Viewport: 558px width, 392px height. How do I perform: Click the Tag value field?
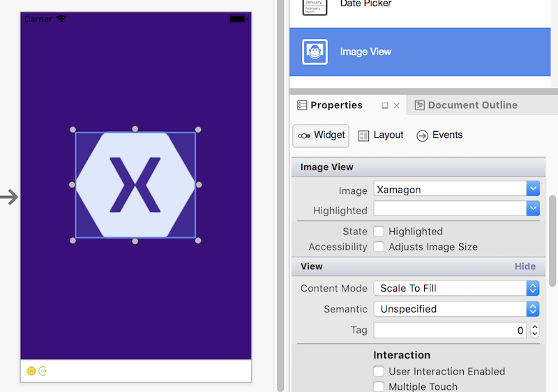coord(450,331)
